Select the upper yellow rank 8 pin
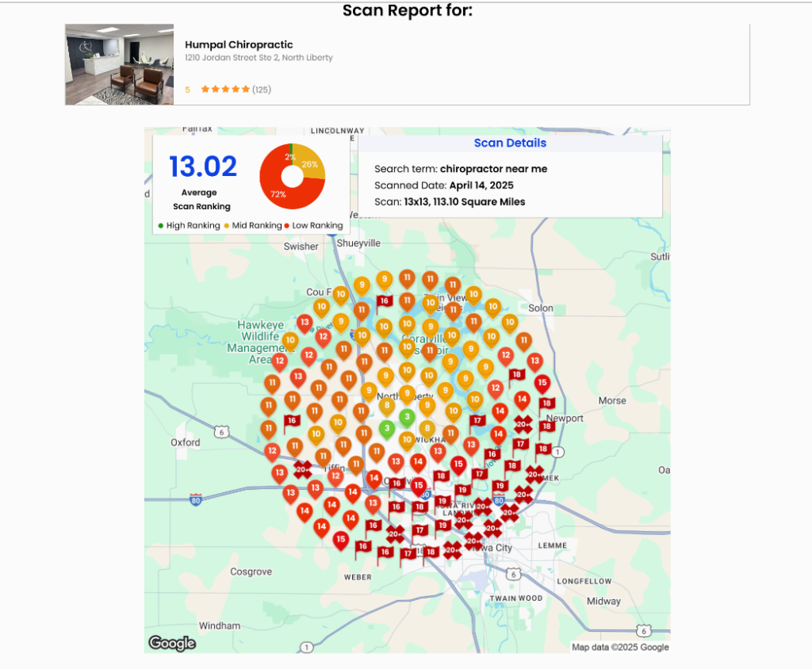Screen dimensions: 812x669 (386, 405)
